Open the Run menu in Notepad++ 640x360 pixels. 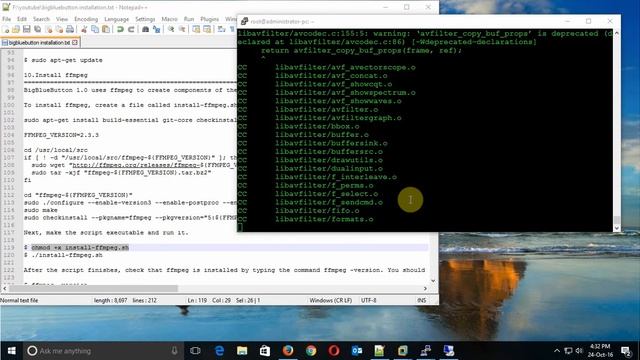tap(189, 19)
